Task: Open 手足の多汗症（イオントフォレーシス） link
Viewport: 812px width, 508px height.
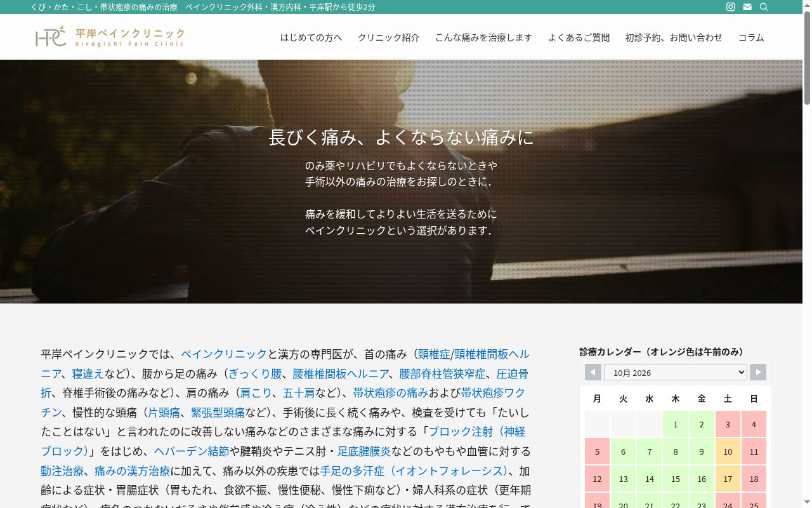Action: coord(414,471)
